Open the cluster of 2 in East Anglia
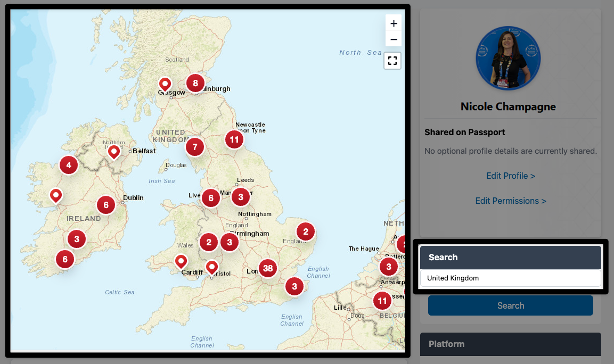The height and width of the screenshot is (364, 614). [306, 231]
